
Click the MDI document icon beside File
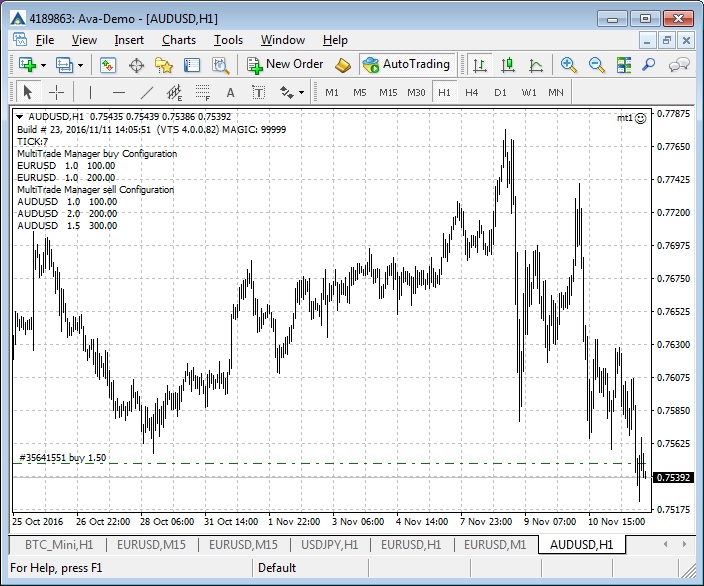pos(20,40)
